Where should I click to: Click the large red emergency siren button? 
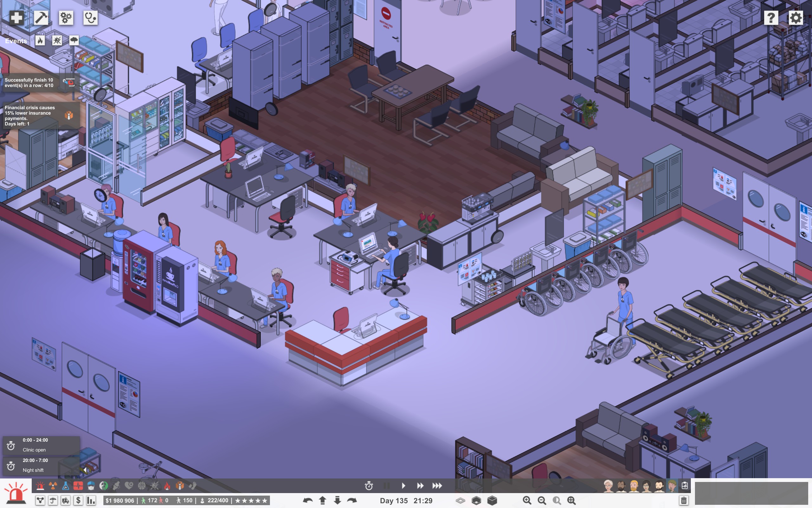click(16, 493)
